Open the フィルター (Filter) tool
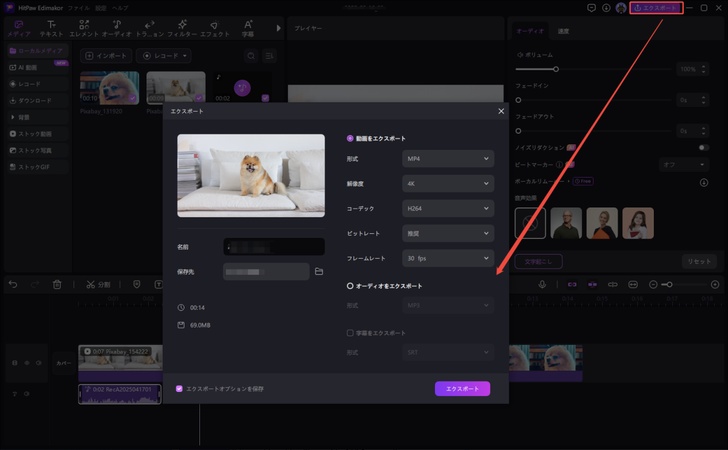 point(182,28)
